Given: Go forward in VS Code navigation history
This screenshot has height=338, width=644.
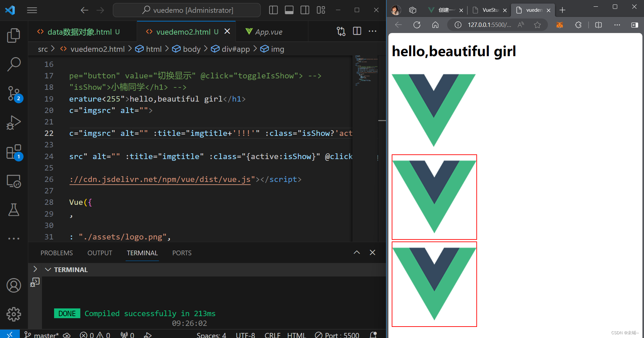Looking at the screenshot, I should [100, 10].
